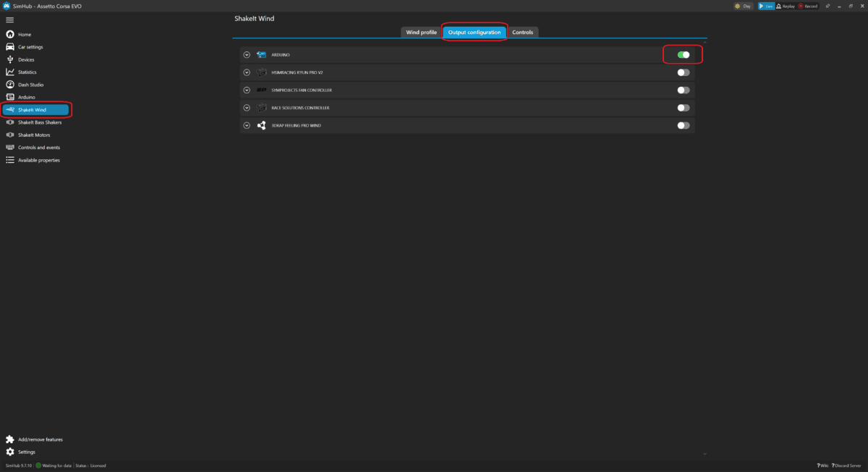Screen dimensions: 868x472
Task: Go to Devices via its USB icon
Action: pyautogui.click(x=10, y=59)
